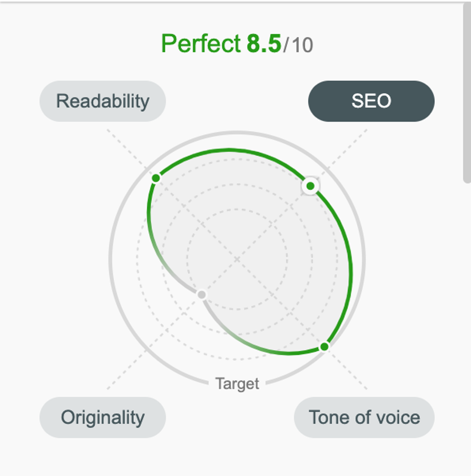The width and height of the screenshot is (471, 476).
Task: Select the green Tone of voice dot
Action: tap(325, 346)
